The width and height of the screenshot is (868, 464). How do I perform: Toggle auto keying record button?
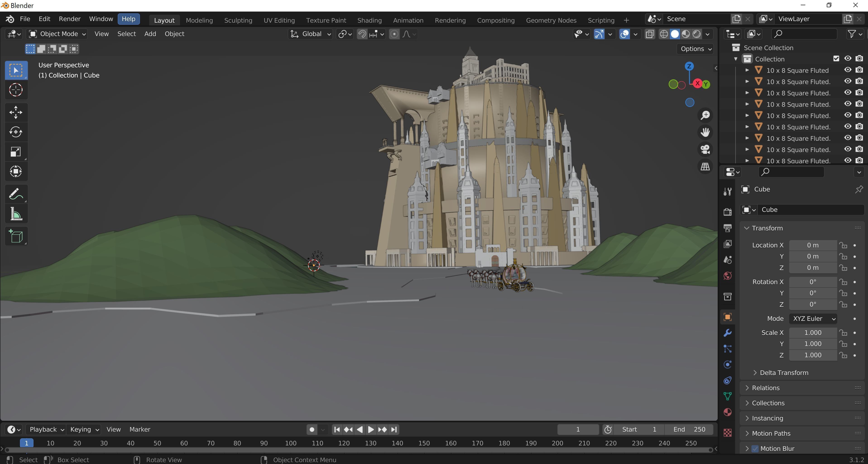tap(312, 430)
